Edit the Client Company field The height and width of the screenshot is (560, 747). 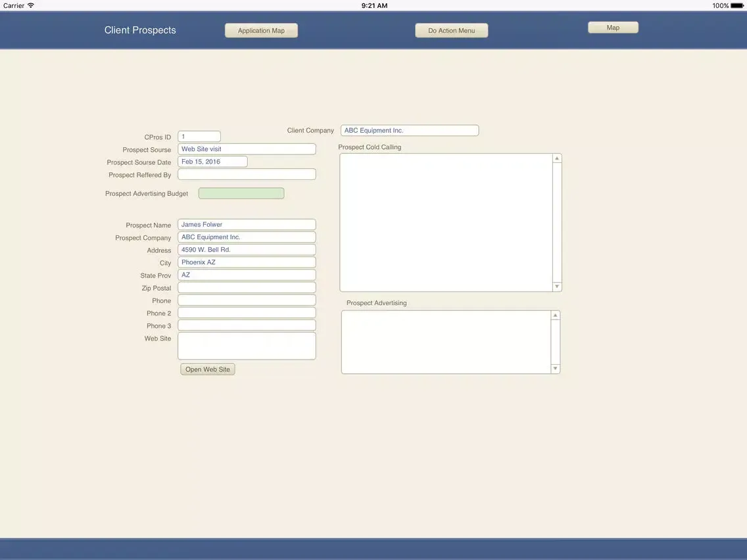pyautogui.click(x=410, y=131)
